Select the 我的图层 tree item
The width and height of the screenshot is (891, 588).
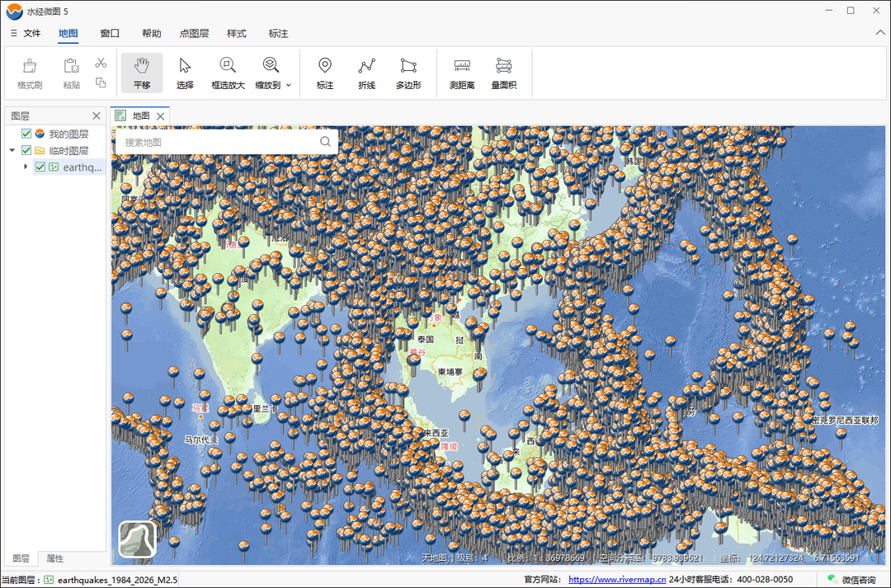[x=68, y=134]
